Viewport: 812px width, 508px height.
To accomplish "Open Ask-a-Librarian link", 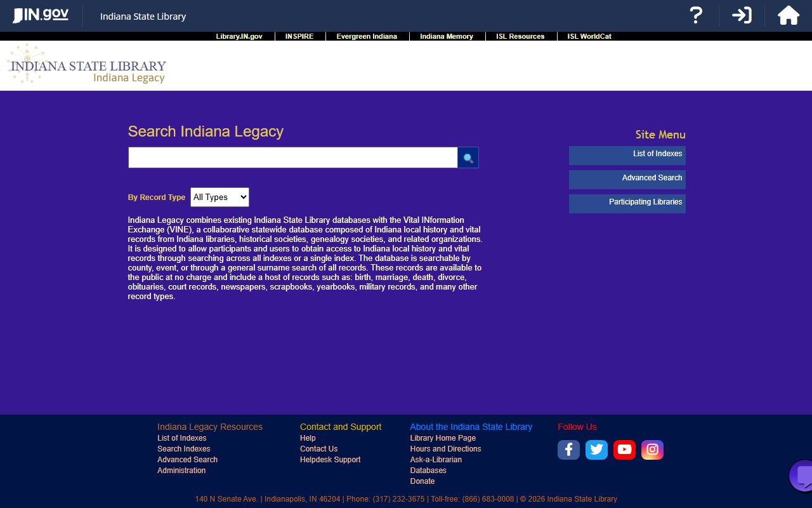I will [436, 460].
